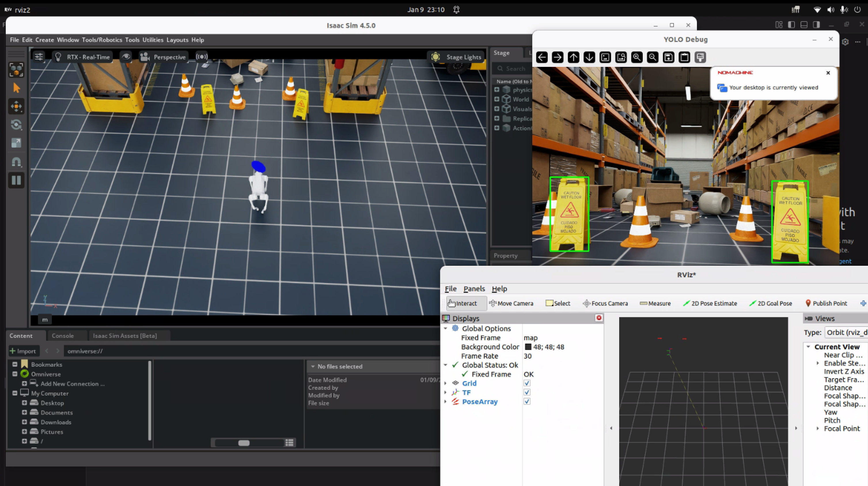This screenshot has height=486, width=868.
Task: Click the omniverse:// path field
Action: point(252,351)
